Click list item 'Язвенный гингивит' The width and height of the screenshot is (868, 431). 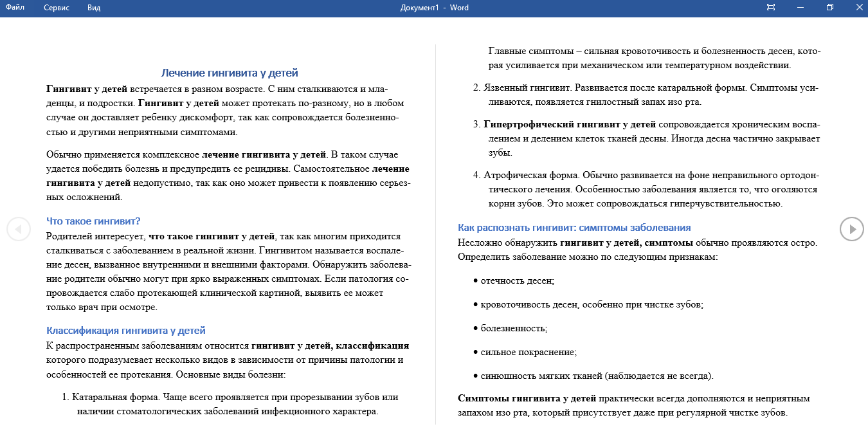tap(527, 87)
